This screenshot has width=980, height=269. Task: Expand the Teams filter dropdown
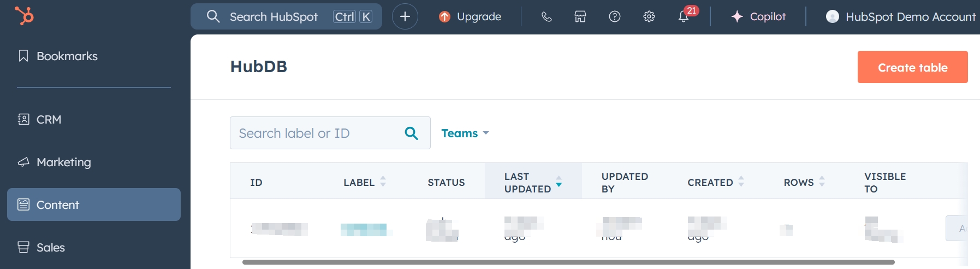point(465,133)
